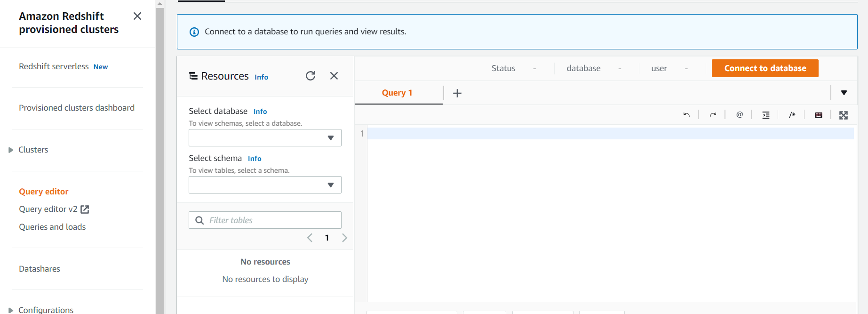868x314 pixels.
Task: Select Query editor in sidebar
Action: point(44,192)
